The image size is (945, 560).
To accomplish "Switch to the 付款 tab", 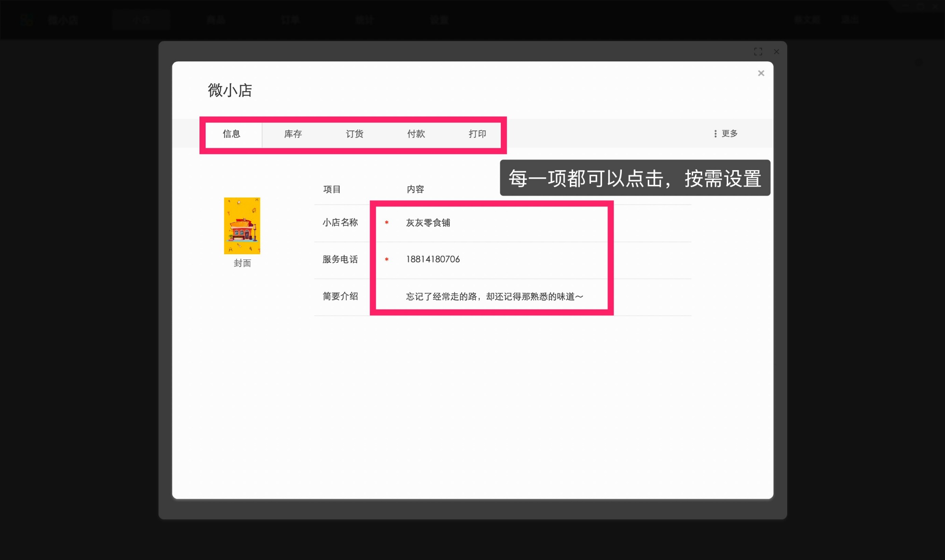I will 417,134.
